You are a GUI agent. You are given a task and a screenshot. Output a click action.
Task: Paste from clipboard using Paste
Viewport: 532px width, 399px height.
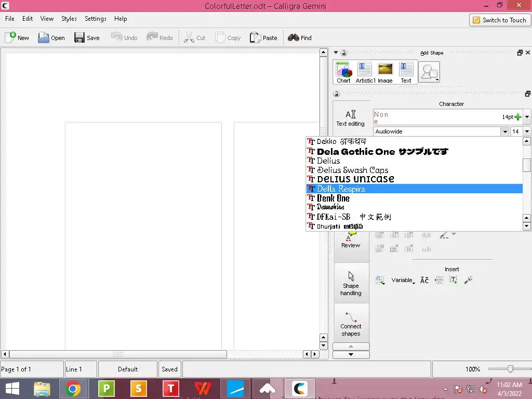pos(263,37)
